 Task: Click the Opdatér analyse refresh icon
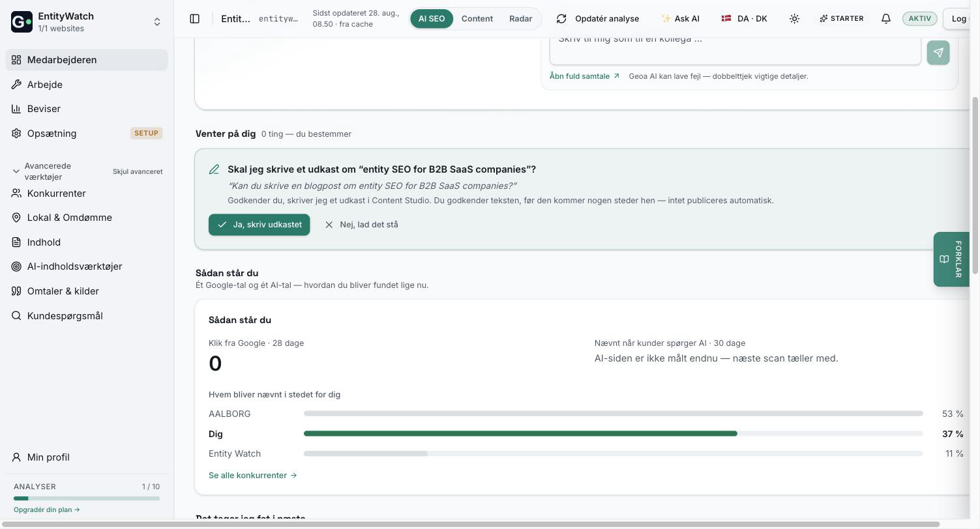click(561, 19)
